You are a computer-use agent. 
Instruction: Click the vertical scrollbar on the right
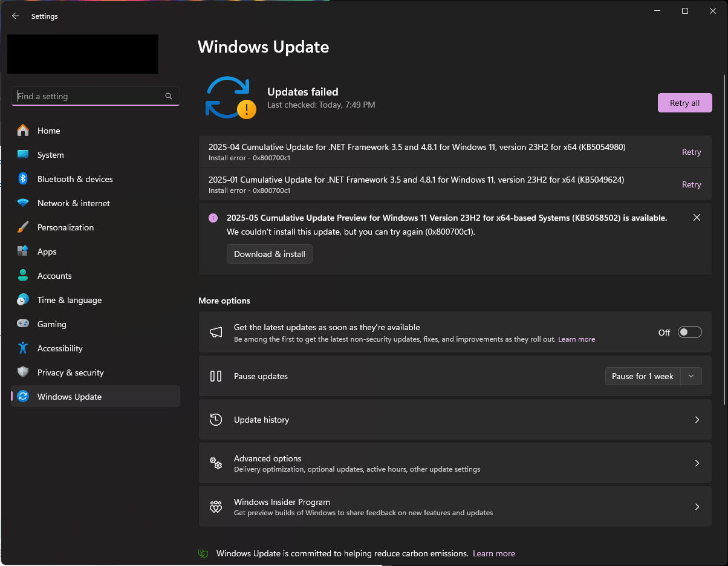tap(725, 239)
